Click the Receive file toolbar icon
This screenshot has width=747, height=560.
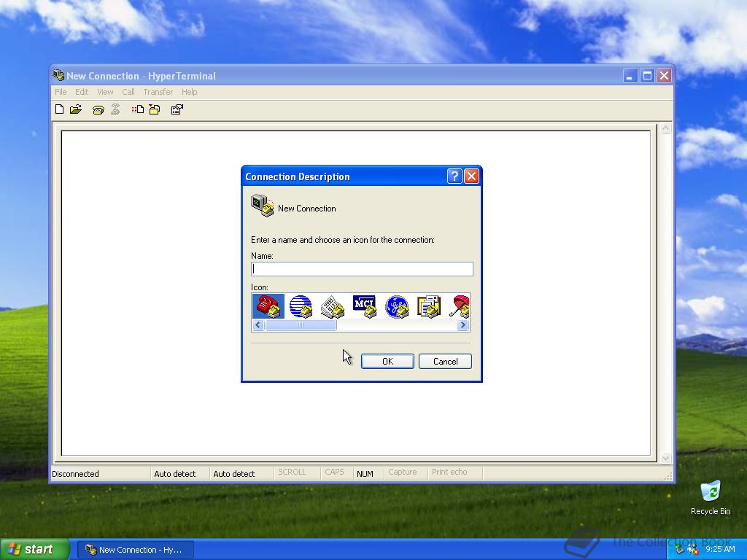155,109
